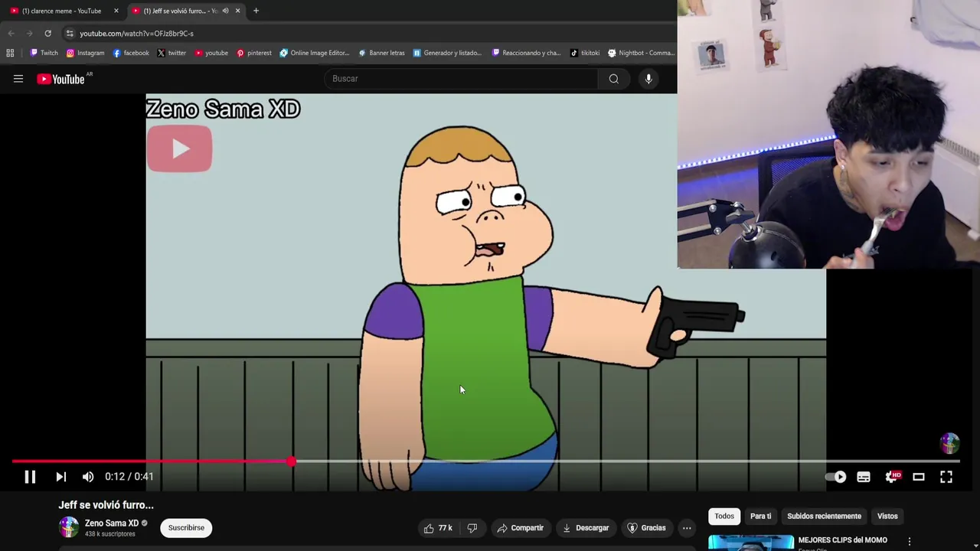The height and width of the screenshot is (551, 980).
Task: Open Generador y listado bookmark
Action: pyautogui.click(x=447, y=53)
